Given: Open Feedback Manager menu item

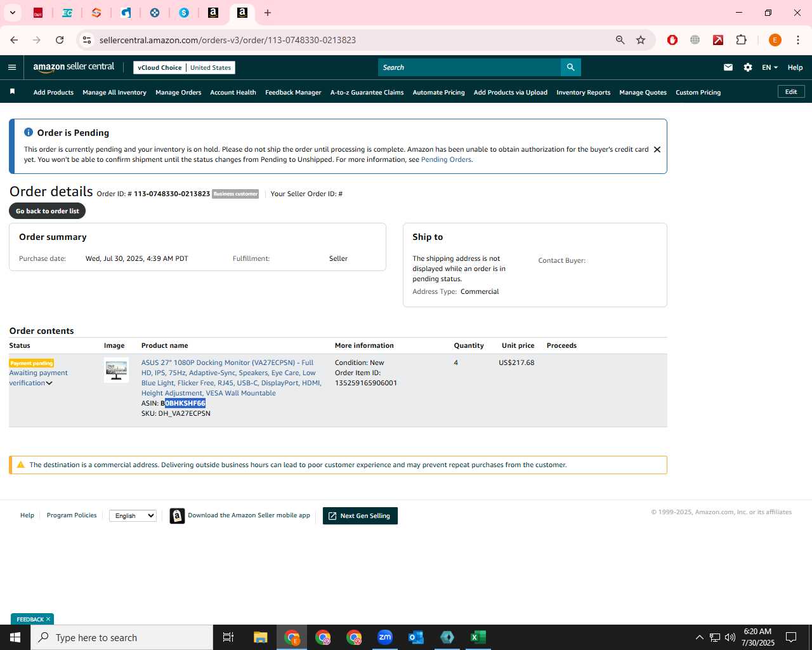Looking at the screenshot, I should click(x=293, y=92).
